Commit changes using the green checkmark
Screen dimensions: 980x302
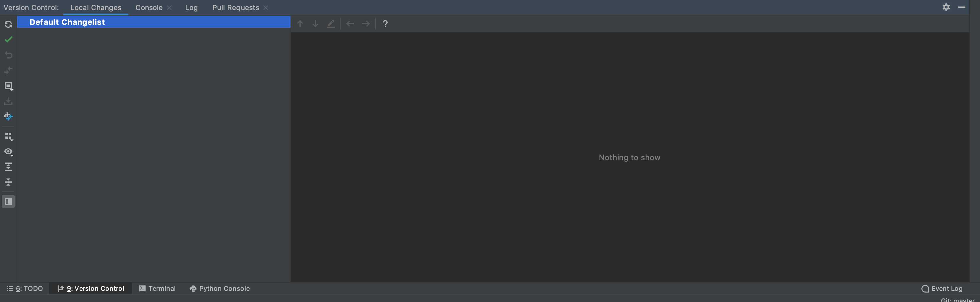click(8, 40)
